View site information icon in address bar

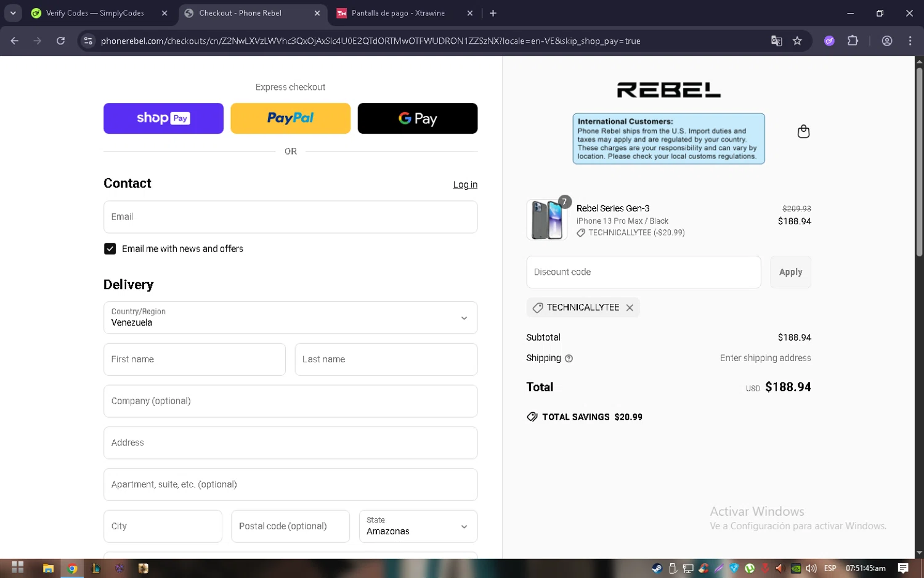[88, 41]
